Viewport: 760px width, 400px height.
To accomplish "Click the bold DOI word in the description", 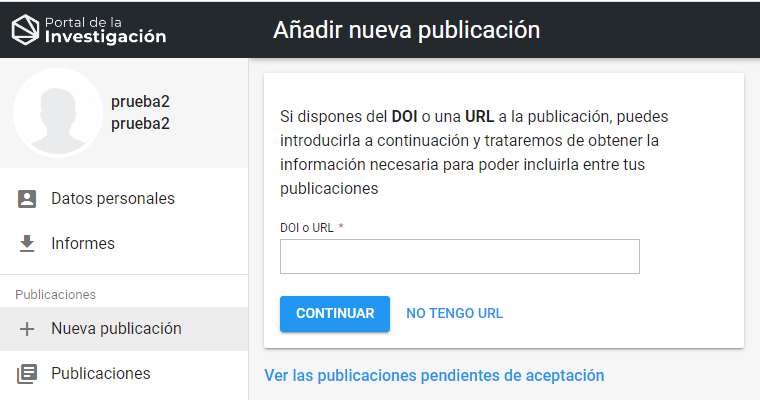I will (404, 117).
